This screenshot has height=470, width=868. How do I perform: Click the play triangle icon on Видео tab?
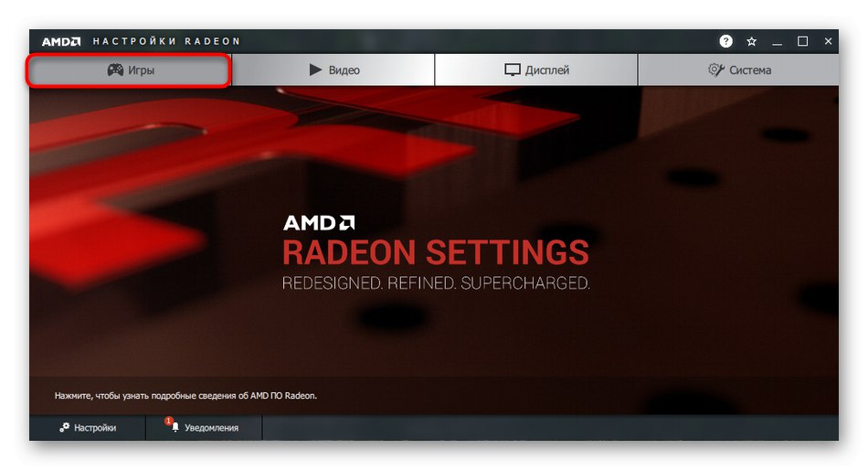(315, 69)
